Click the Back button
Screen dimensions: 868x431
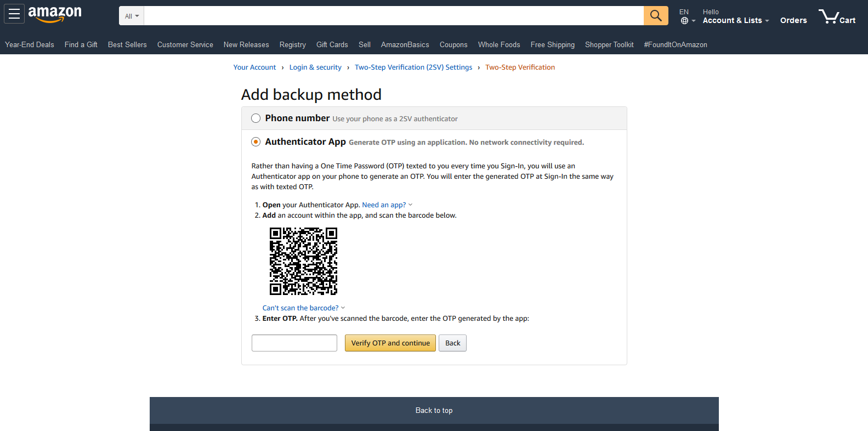click(x=453, y=343)
